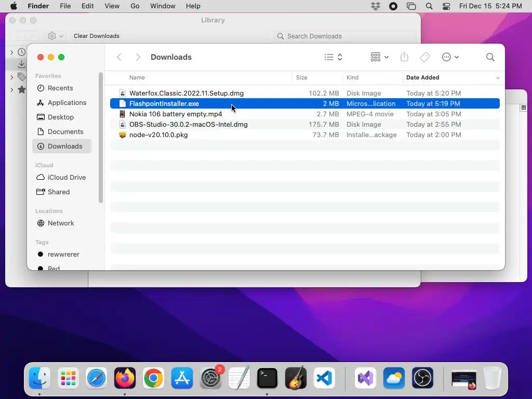Sort by the Name column header

[137, 77]
